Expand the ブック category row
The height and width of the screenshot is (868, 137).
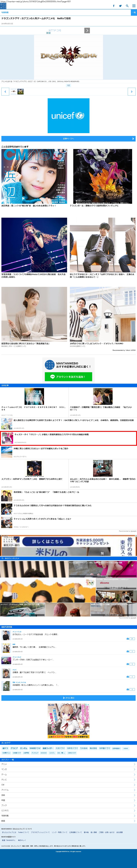tap(69, 805)
